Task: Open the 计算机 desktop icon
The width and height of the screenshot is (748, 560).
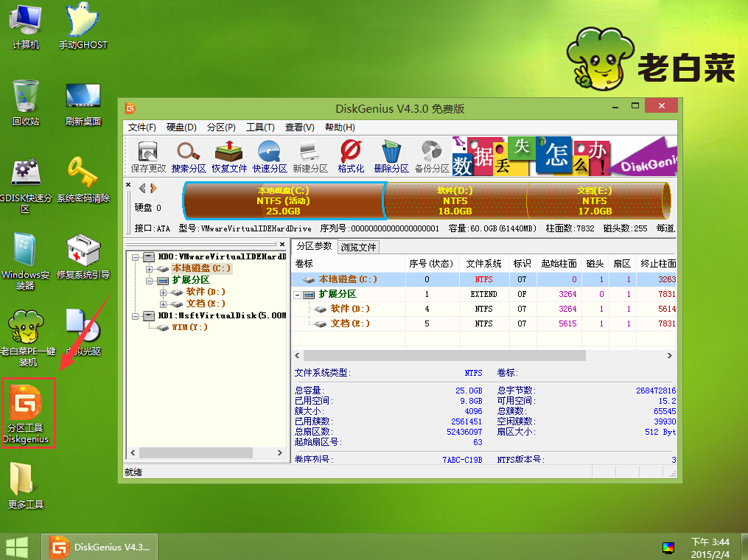Action: tap(25, 27)
